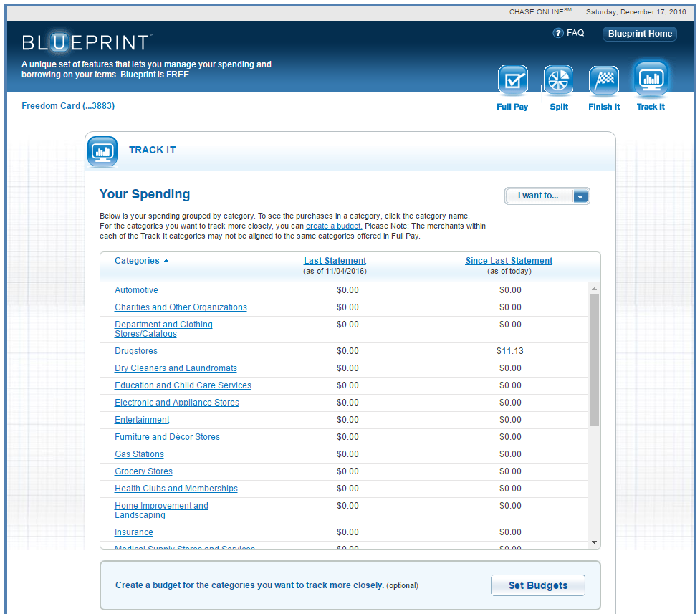Select Freedom Card (...3883) account link
This screenshot has width=700, height=614.
click(x=68, y=106)
